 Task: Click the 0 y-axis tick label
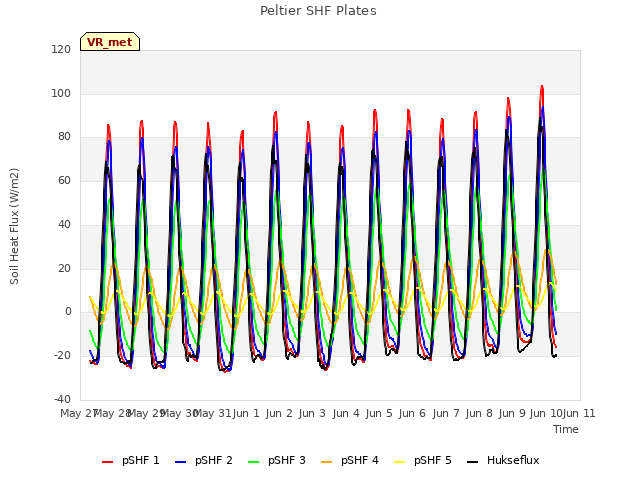pos(68,312)
